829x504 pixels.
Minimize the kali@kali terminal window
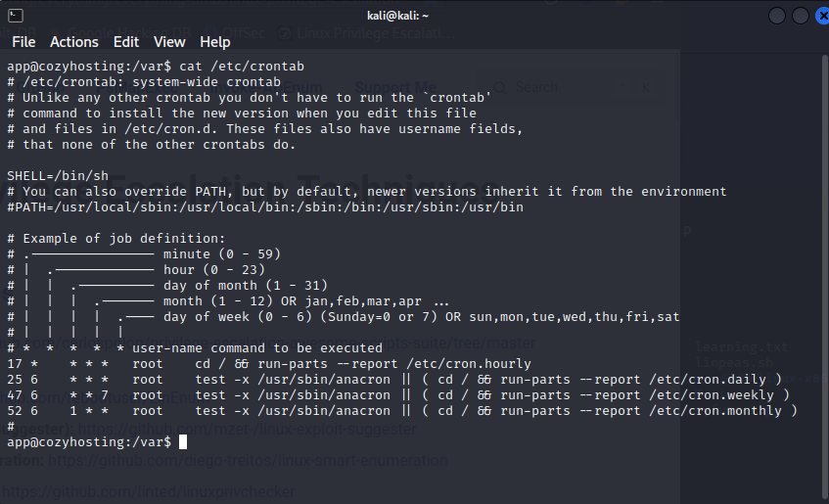(776, 16)
